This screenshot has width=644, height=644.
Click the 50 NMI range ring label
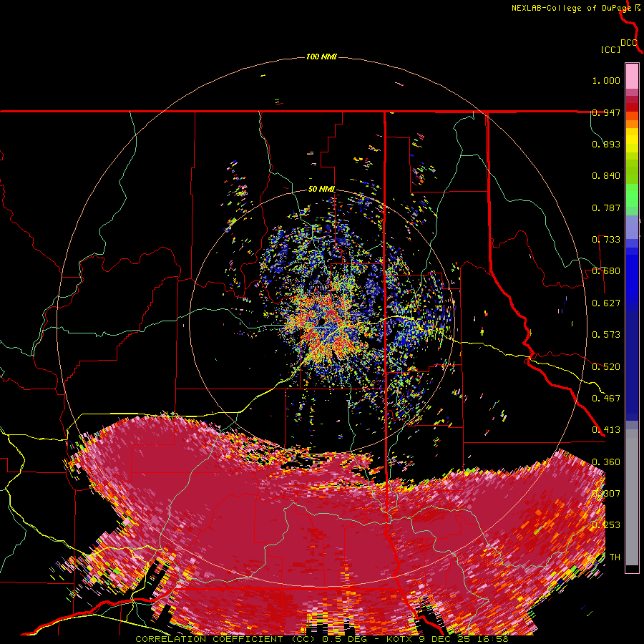click(321, 190)
